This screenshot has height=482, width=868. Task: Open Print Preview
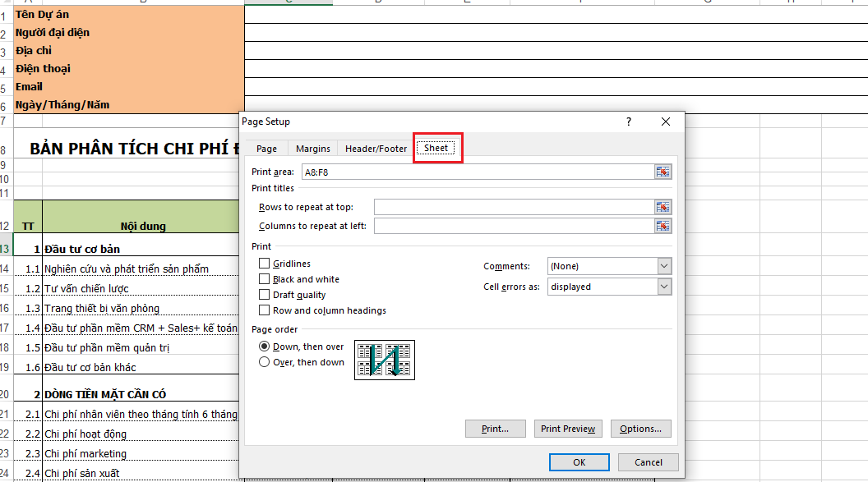(x=568, y=428)
